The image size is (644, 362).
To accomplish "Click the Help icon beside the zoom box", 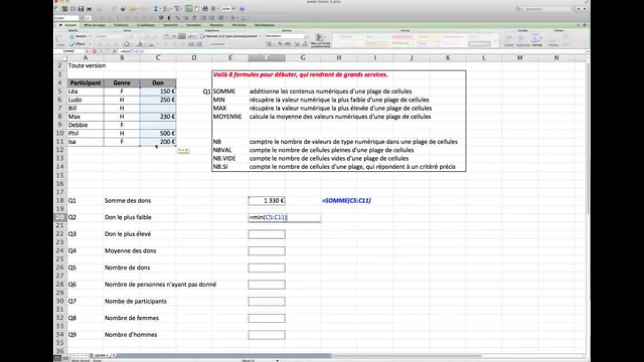I will pyautogui.click(x=242, y=9).
